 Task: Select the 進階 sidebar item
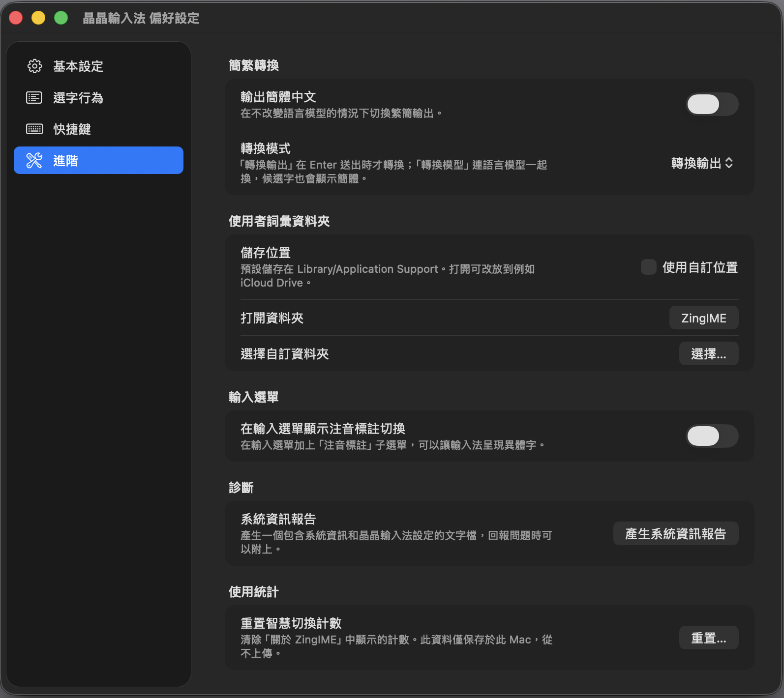(x=98, y=160)
